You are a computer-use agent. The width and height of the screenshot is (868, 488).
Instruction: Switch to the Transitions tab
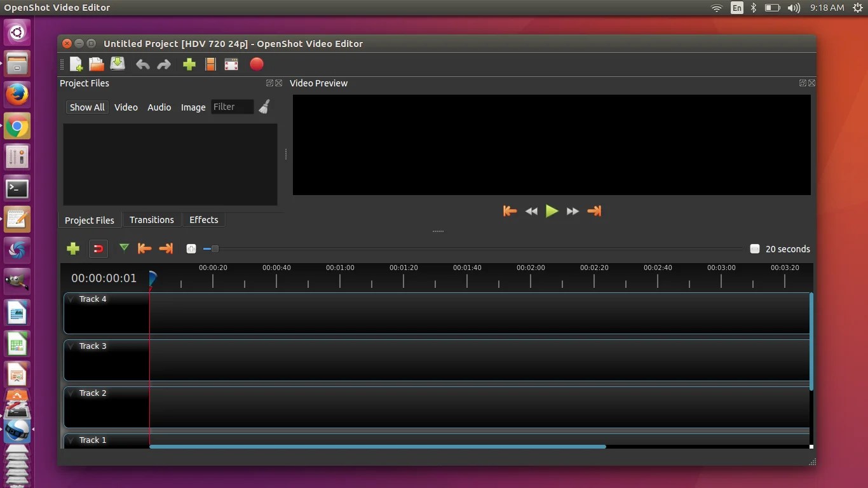pos(151,220)
